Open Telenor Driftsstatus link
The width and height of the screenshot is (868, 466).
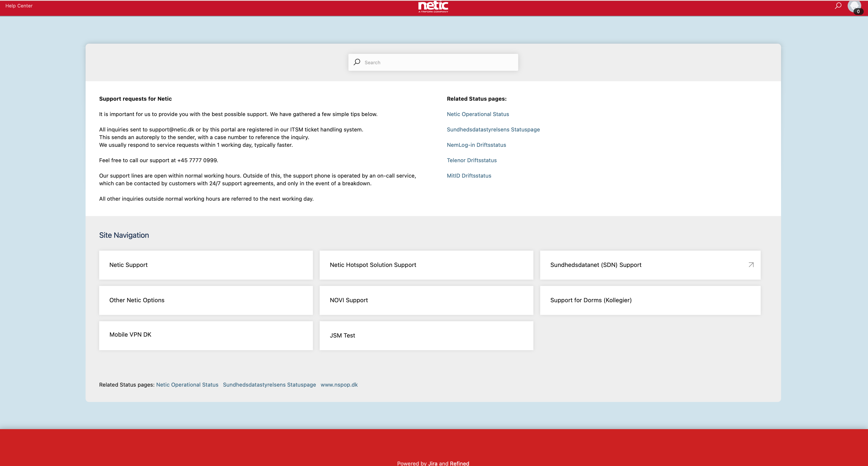pos(471,160)
